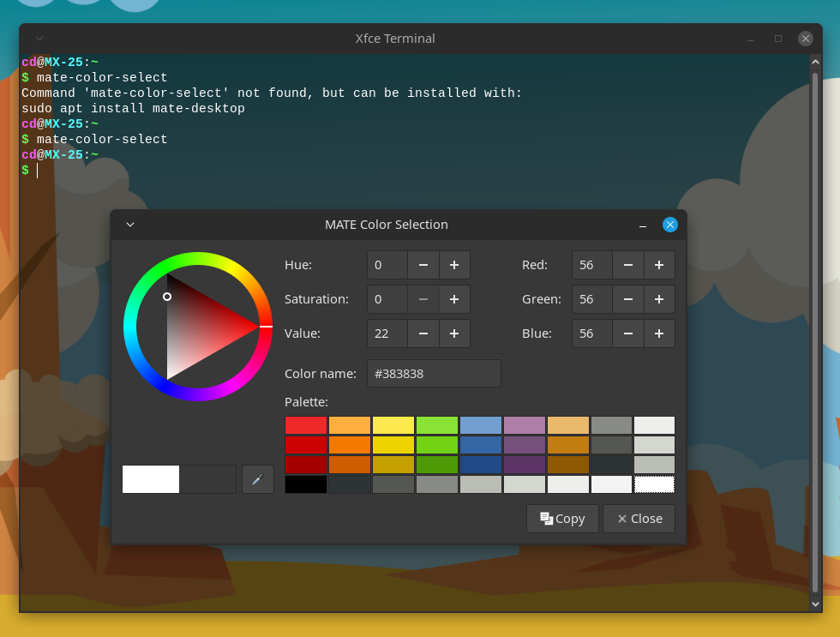Click the hue ring on the color wheel
The image size is (840, 637).
pos(198,259)
